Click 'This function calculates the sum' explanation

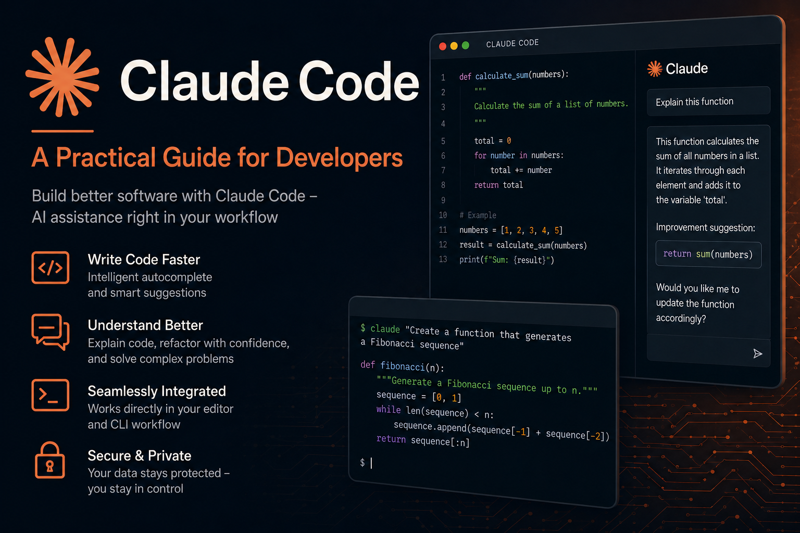pos(707,170)
